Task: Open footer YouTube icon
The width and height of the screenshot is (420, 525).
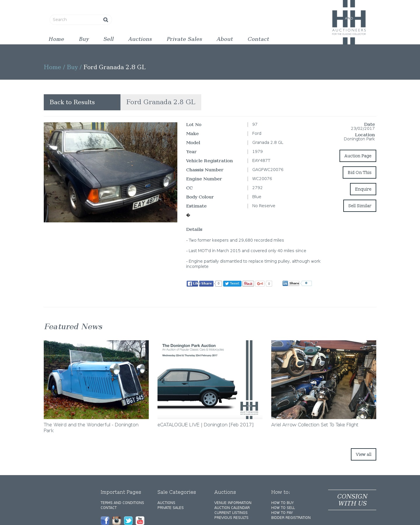Action: click(140, 520)
